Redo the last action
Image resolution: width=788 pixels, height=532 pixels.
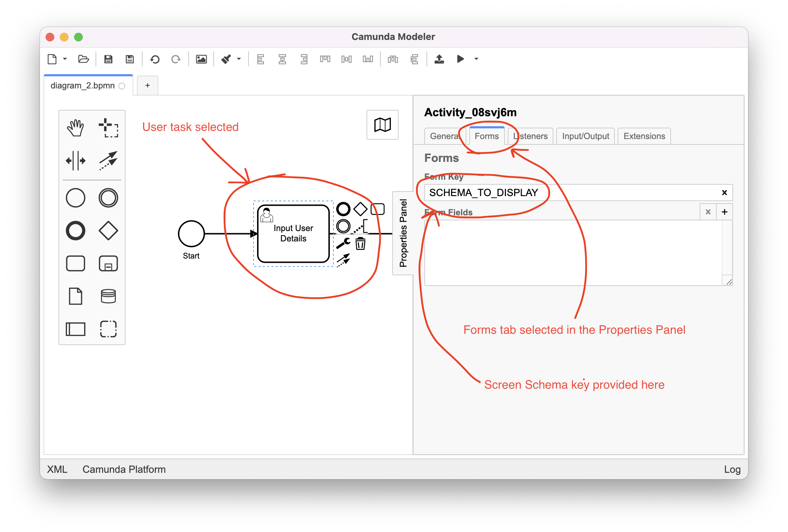pyautogui.click(x=176, y=59)
